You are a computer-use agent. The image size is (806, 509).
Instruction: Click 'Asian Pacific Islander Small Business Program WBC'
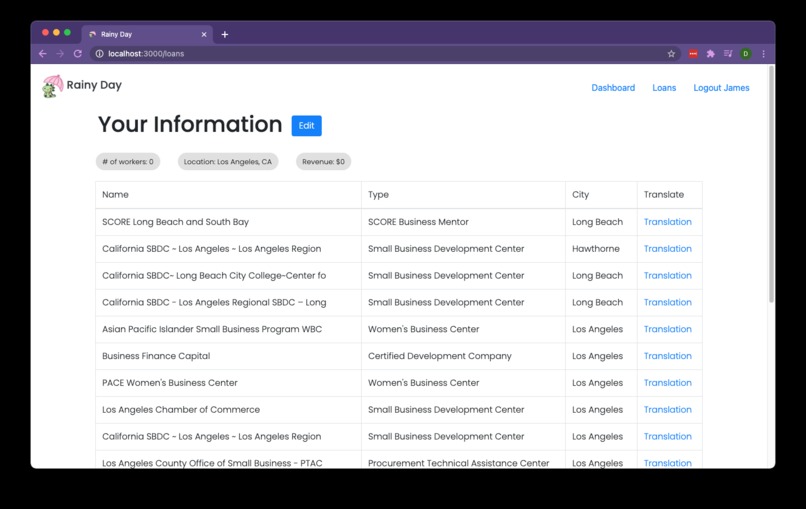[x=212, y=329]
